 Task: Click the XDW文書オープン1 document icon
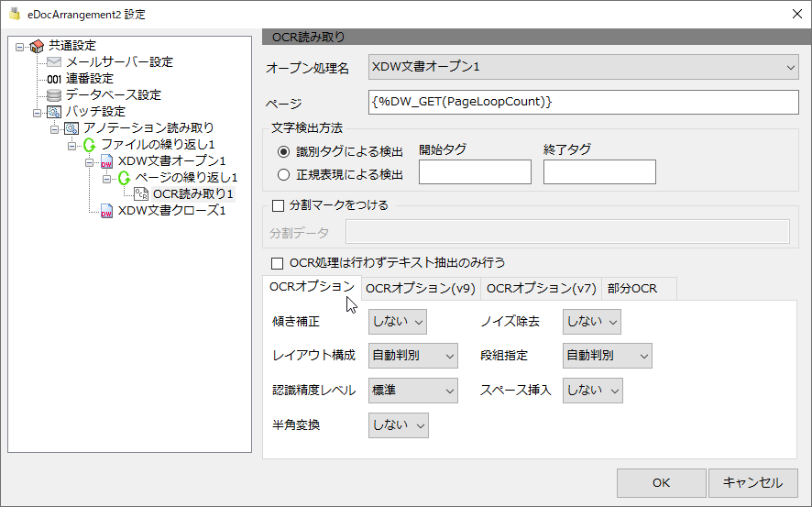click(x=106, y=161)
